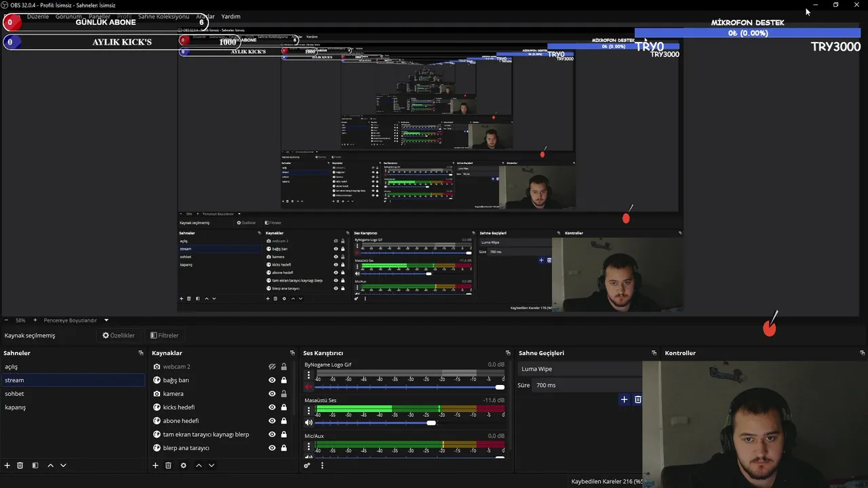Toggle lock on the kamera source
Screen dimensions: 868x488
[x=283, y=394]
